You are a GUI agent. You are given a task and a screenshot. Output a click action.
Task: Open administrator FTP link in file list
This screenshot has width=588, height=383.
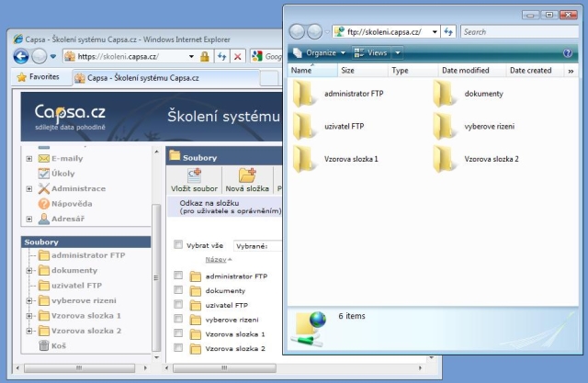click(236, 276)
